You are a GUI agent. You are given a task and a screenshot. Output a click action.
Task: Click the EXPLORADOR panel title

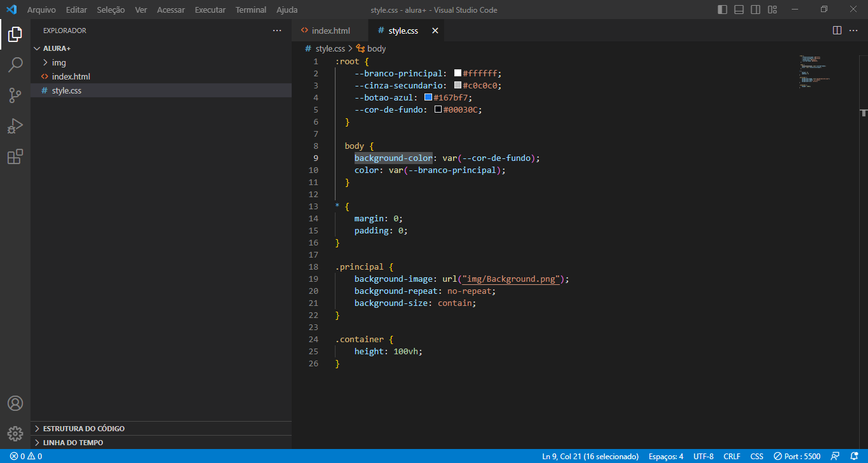coord(65,31)
